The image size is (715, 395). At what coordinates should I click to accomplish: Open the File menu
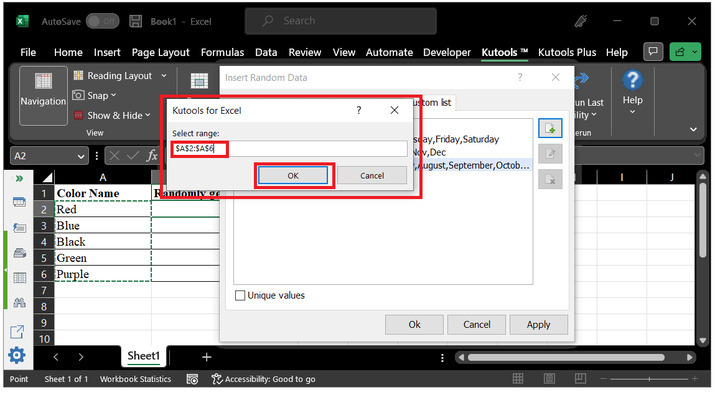[x=28, y=52]
